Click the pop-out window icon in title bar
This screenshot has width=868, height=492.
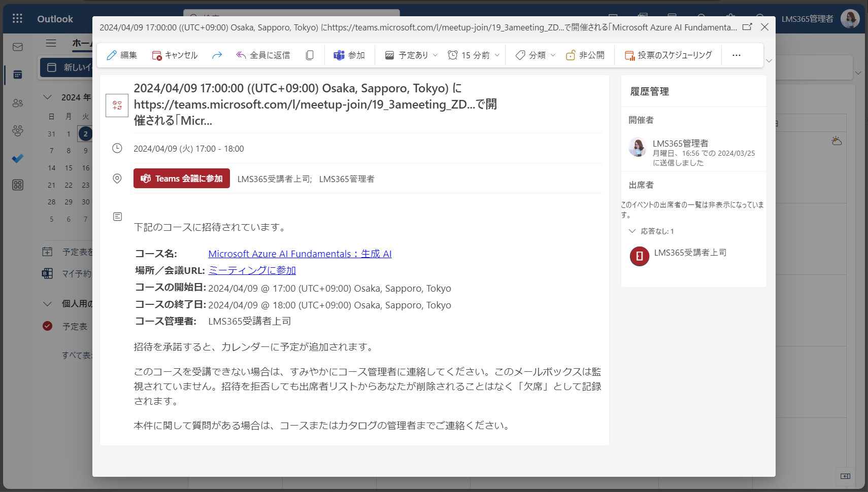click(747, 27)
